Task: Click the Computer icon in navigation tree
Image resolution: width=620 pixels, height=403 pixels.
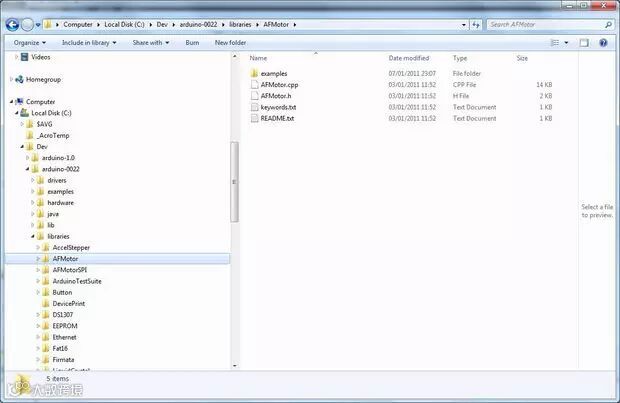Action: click(19, 102)
